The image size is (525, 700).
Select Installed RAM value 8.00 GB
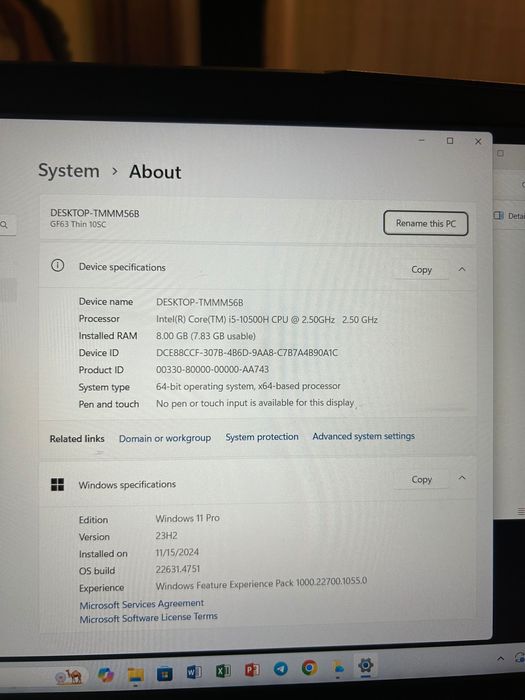point(206,336)
